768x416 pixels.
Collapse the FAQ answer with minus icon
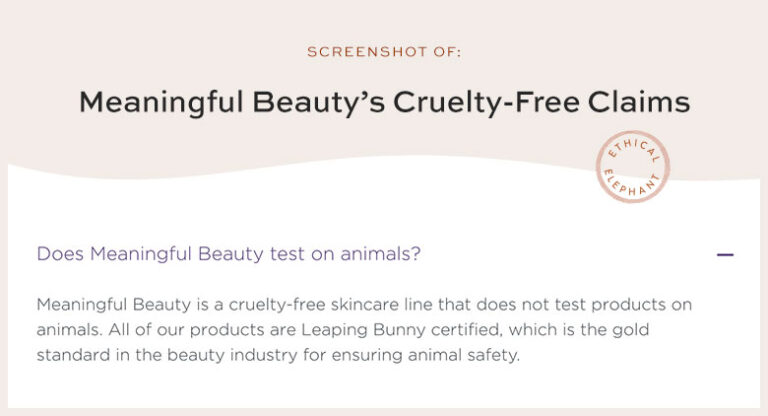click(725, 255)
